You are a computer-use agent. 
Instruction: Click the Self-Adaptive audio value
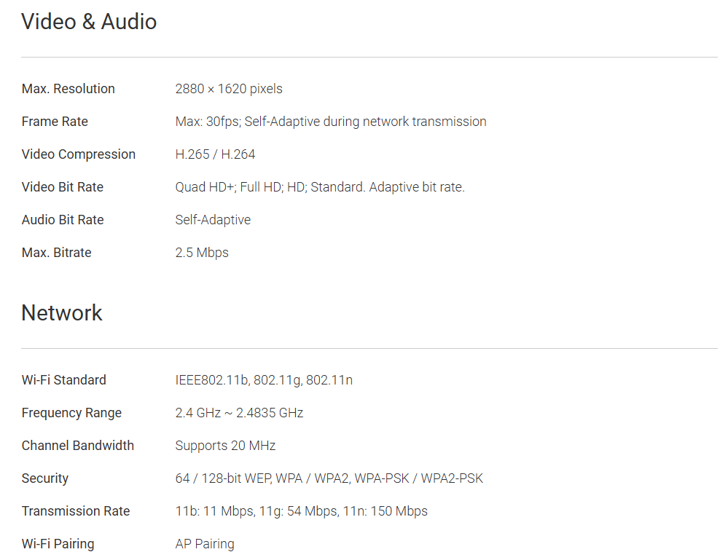pyautogui.click(x=213, y=220)
